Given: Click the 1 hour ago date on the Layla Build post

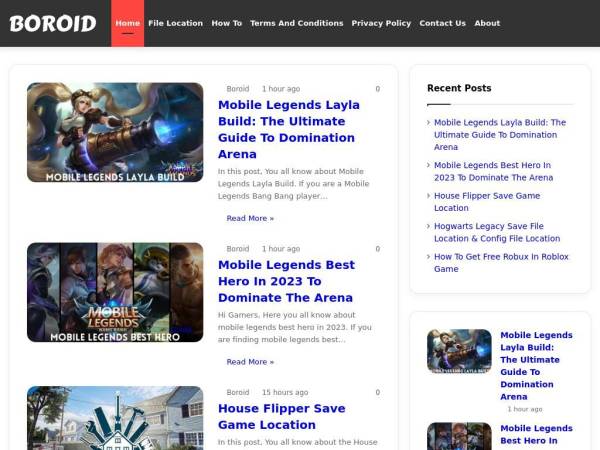Looking at the screenshot, I should point(281,89).
